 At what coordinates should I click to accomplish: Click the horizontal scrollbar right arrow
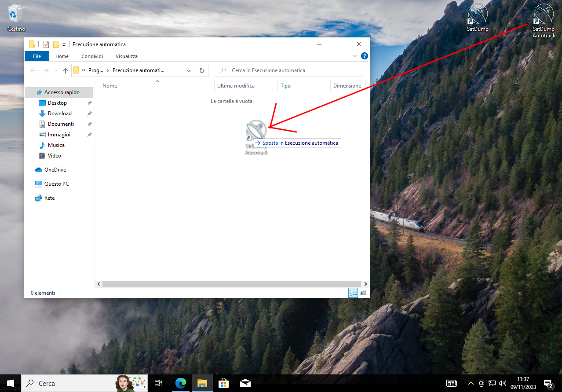coord(365,284)
